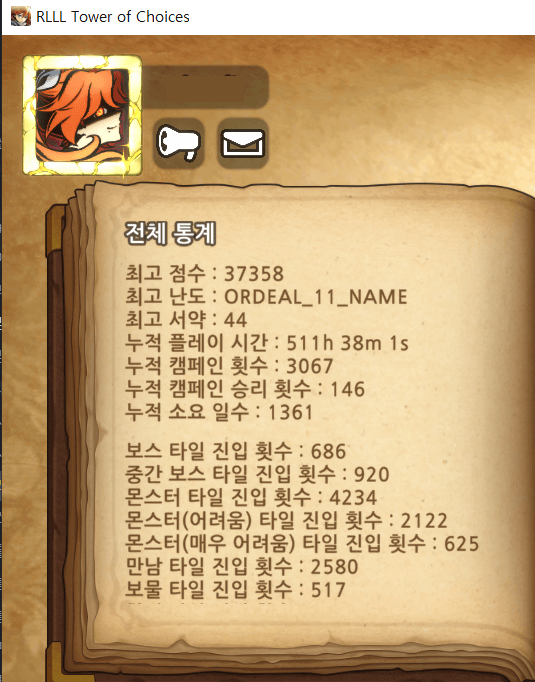Select the 누적 캠페인 횟수 3067 line

pos(229,366)
